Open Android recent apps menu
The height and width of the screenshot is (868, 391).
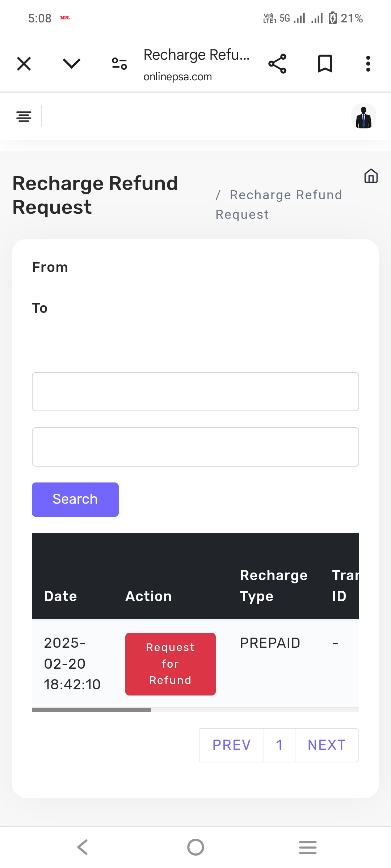[x=308, y=847]
